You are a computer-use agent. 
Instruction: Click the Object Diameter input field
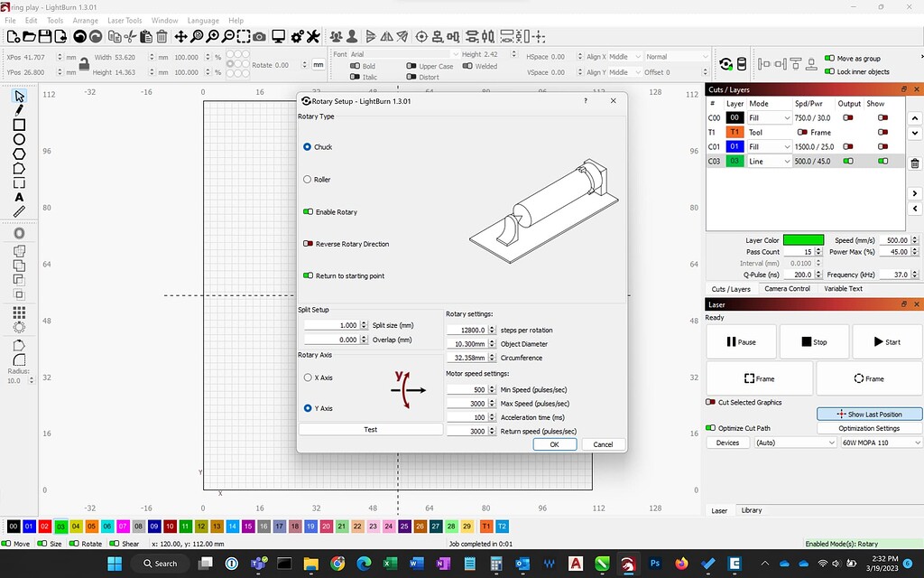click(467, 344)
